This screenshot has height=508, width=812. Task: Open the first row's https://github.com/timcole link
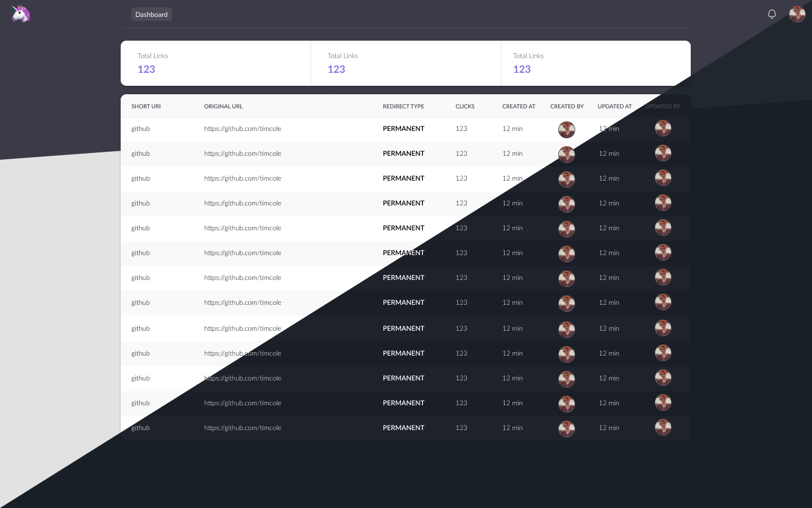coord(242,129)
